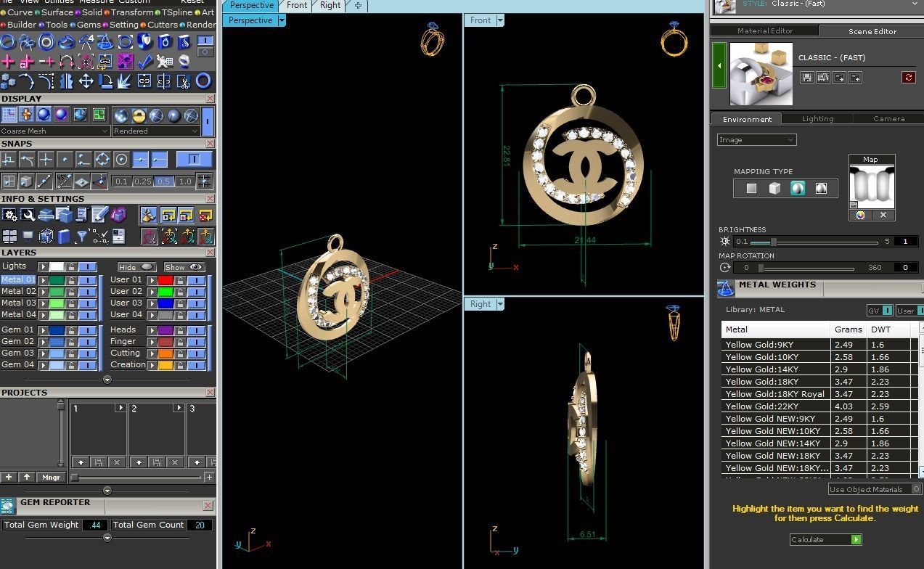Open the Rendered display mode dropdown
The image size is (924, 569).
pos(156,131)
